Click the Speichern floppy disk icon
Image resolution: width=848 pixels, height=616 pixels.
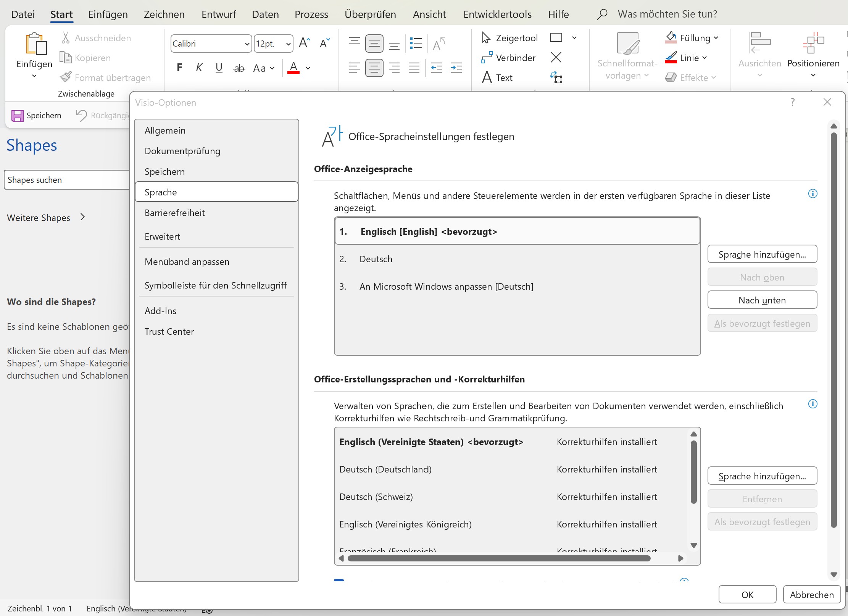[17, 116]
